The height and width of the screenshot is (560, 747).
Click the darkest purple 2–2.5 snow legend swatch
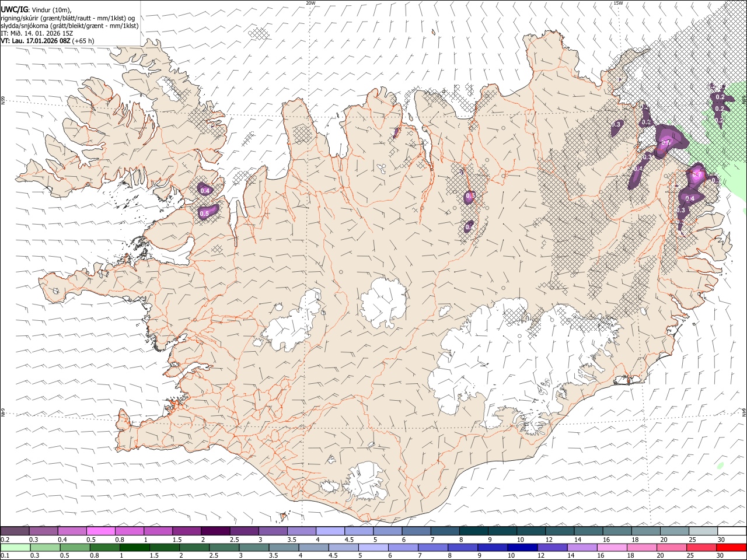(215, 531)
